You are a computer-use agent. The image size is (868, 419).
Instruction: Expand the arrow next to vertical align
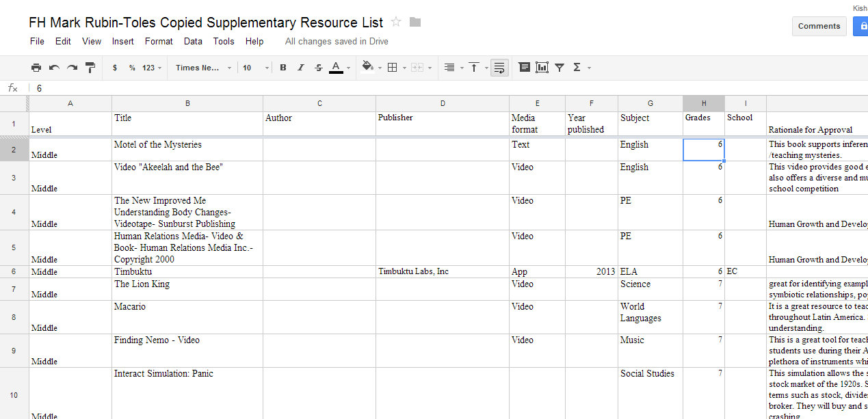pos(486,68)
